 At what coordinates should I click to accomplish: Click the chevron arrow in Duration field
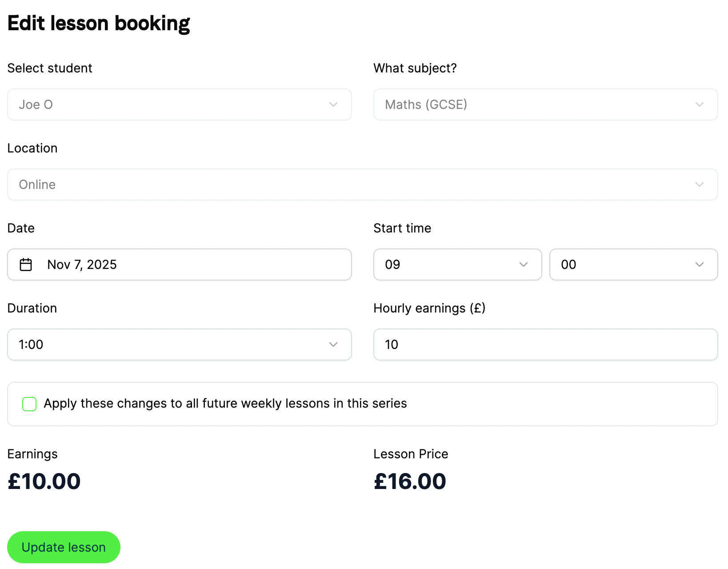333,345
